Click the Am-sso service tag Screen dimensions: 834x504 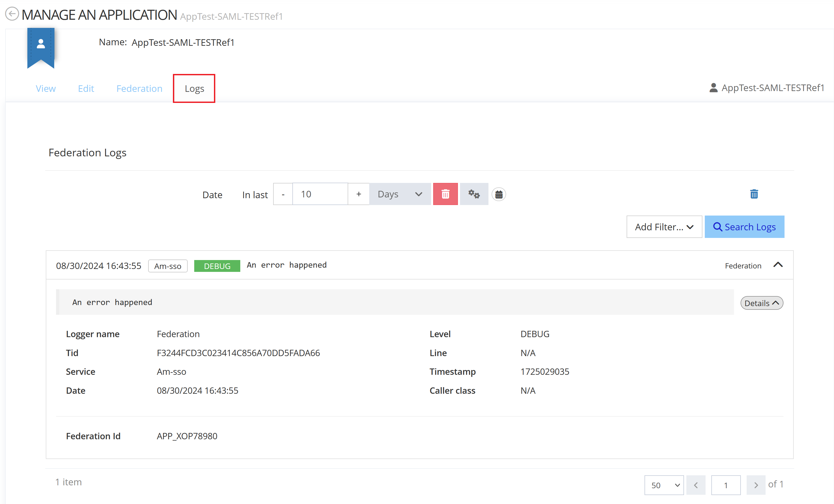168,266
